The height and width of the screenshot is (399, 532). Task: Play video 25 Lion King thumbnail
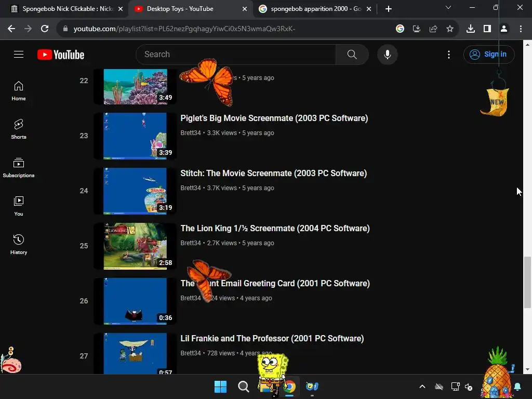[136, 246]
